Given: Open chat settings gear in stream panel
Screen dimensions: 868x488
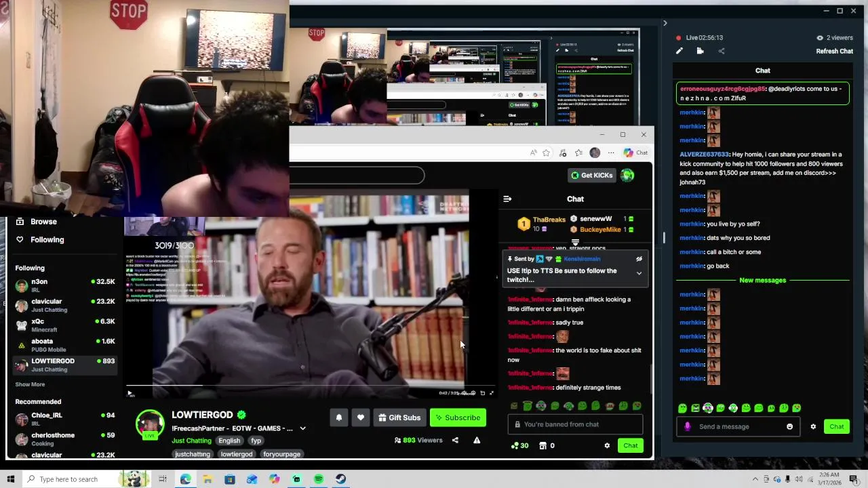Looking at the screenshot, I should [813, 426].
